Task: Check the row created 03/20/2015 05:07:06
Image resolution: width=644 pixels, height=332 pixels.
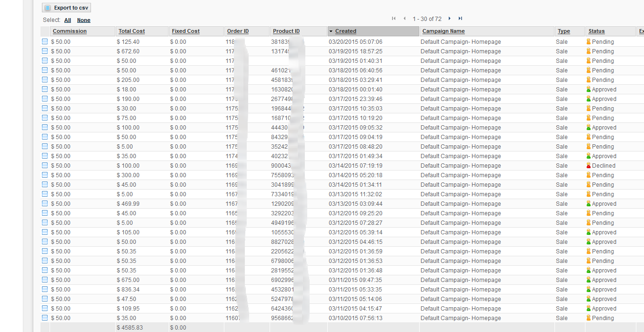Action: tap(45, 41)
